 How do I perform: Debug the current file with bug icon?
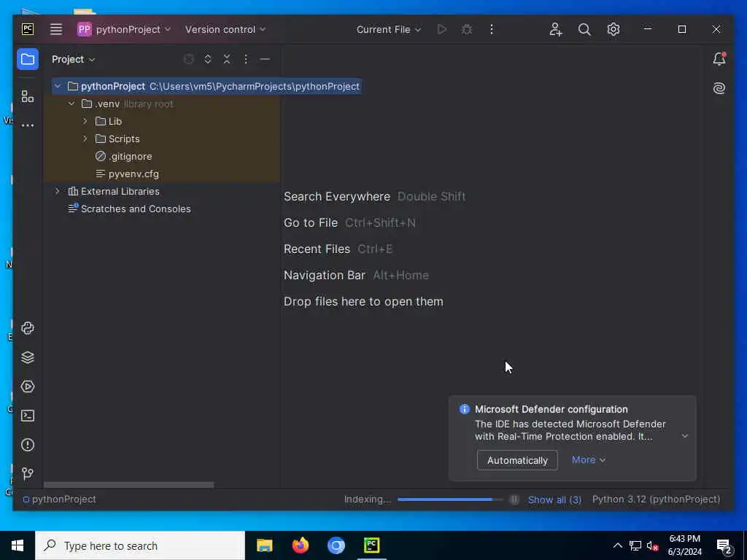(x=467, y=29)
